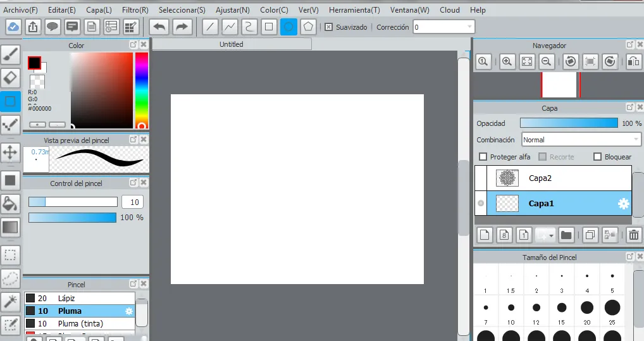Undock the Navegador panel

[630, 44]
